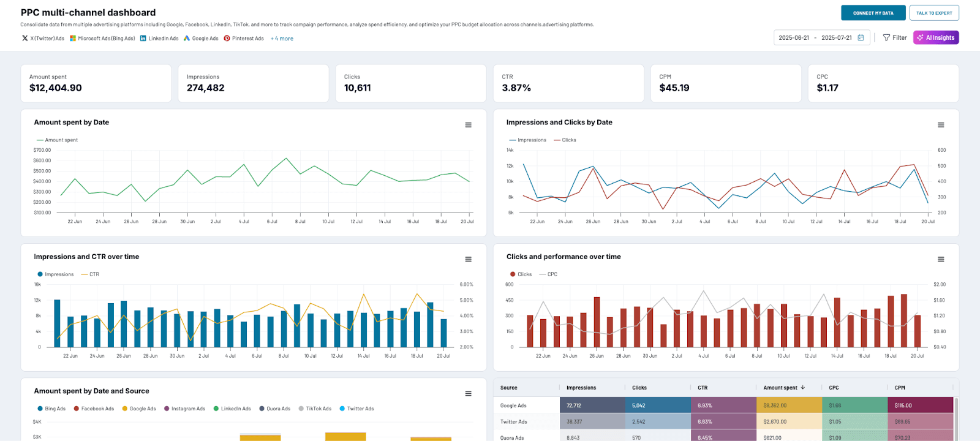Toggle Impressions series in Impressions and CTR legend
The width and height of the screenshot is (980, 441).
(56, 274)
